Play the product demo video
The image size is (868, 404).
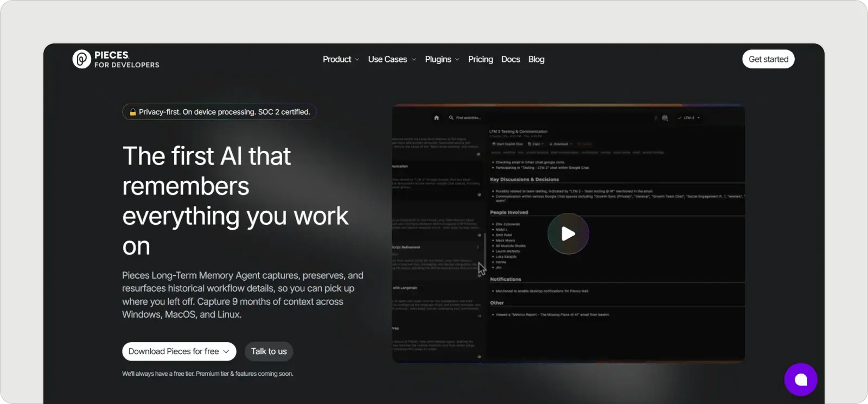[568, 233]
